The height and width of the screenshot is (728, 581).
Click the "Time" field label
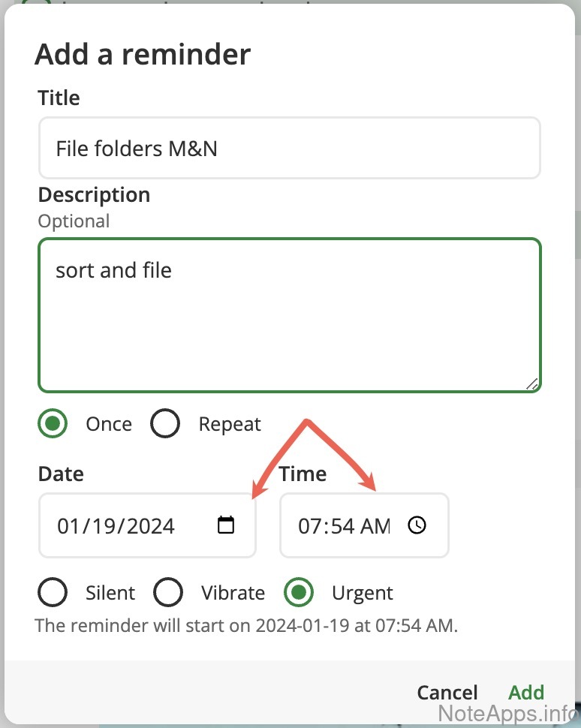tap(303, 474)
